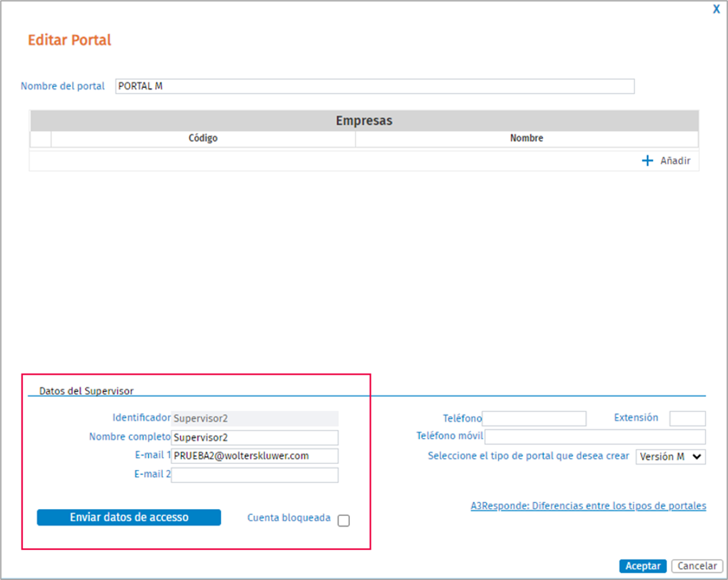Click the Añadir text label
728x580 pixels.
676,161
